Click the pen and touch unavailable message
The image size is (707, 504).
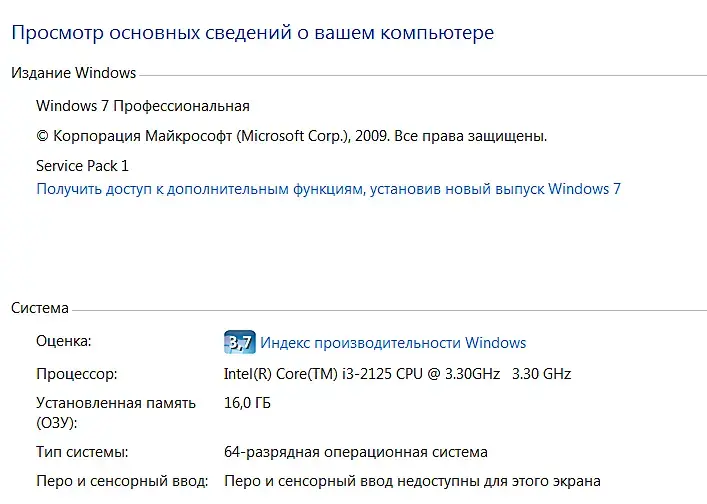(x=412, y=481)
